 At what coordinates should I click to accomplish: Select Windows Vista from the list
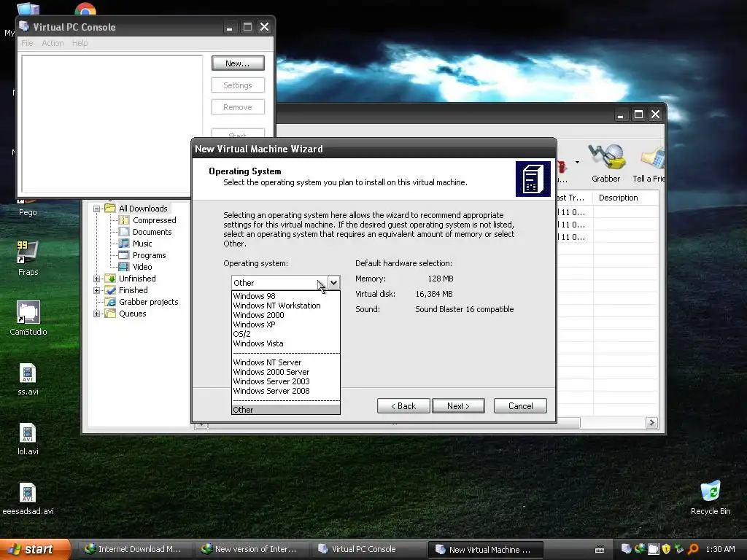258,343
